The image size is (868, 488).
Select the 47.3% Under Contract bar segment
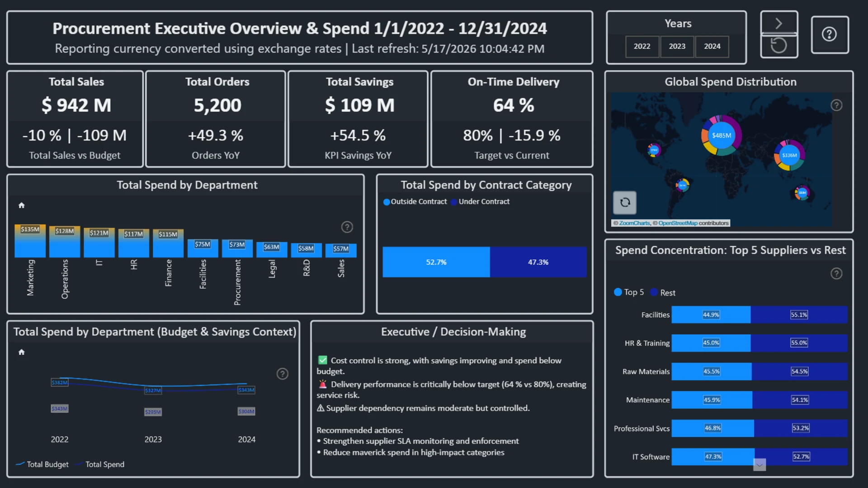[538, 262]
